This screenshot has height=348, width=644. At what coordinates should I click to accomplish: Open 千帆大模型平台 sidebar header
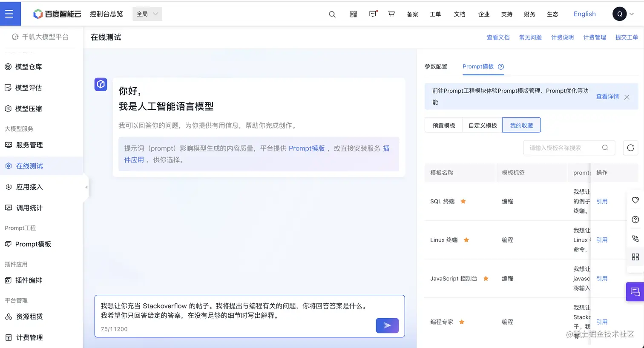coord(40,37)
